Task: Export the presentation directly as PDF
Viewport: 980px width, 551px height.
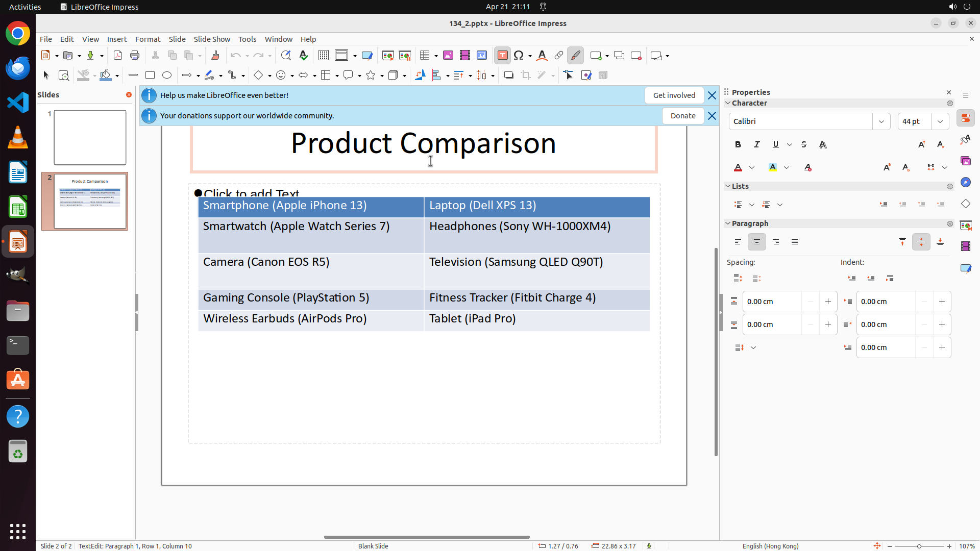Action: pyautogui.click(x=118, y=56)
